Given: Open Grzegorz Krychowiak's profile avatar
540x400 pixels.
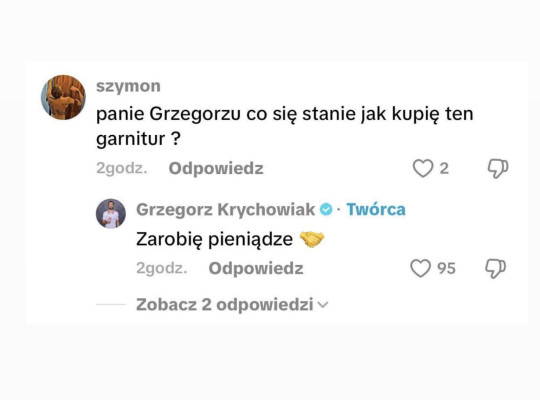Looking at the screenshot, I should click(x=111, y=214).
